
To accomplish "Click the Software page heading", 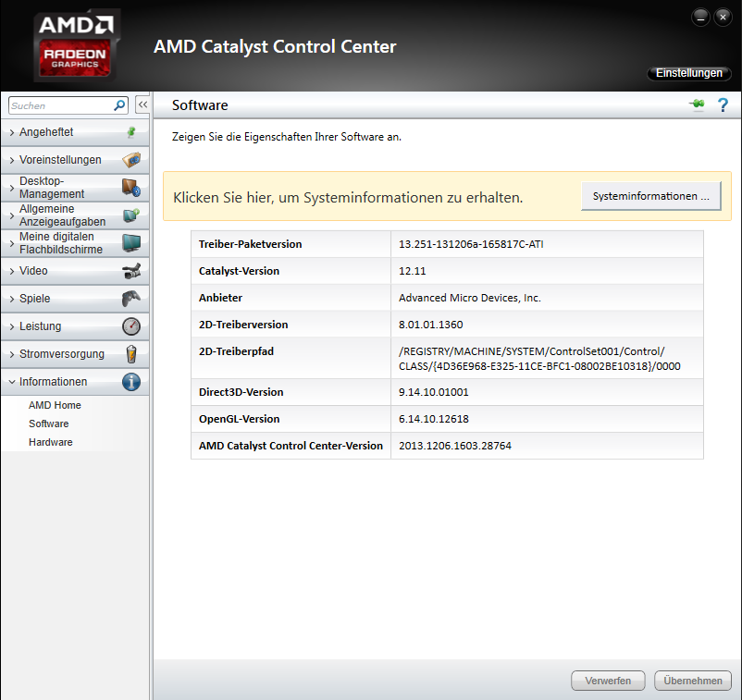I will (x=200, y=105).
